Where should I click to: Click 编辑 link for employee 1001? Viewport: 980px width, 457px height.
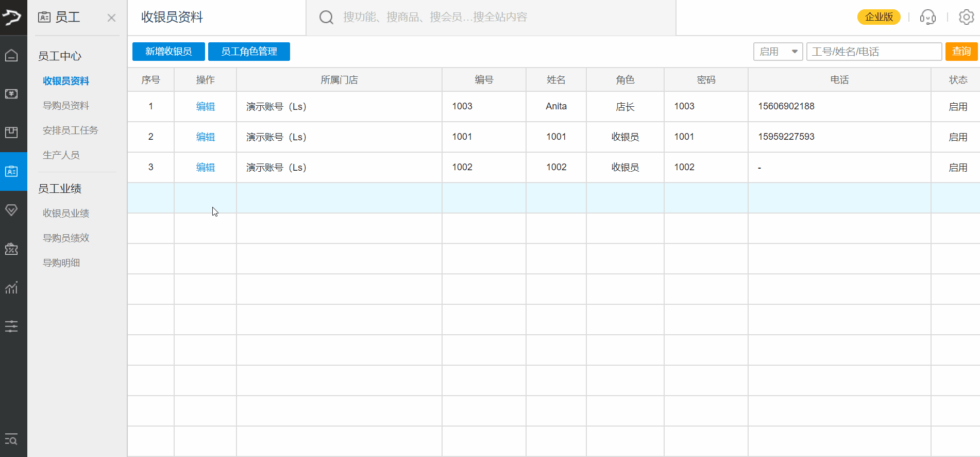click(205, 137)
